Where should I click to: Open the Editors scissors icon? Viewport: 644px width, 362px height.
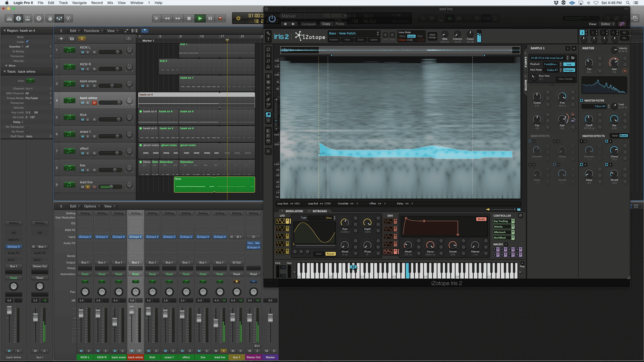pyautogui.click(x=68, y=19)
